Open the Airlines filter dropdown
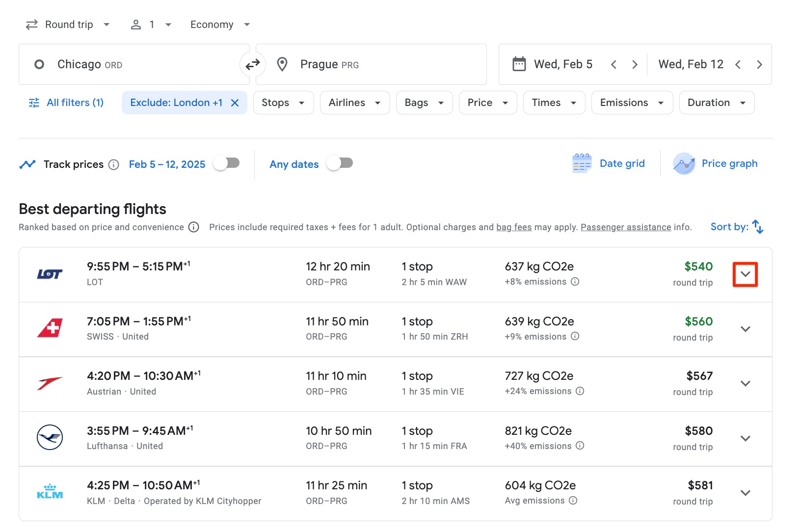Viewport: 800px width, 532px height. [354, 103]
